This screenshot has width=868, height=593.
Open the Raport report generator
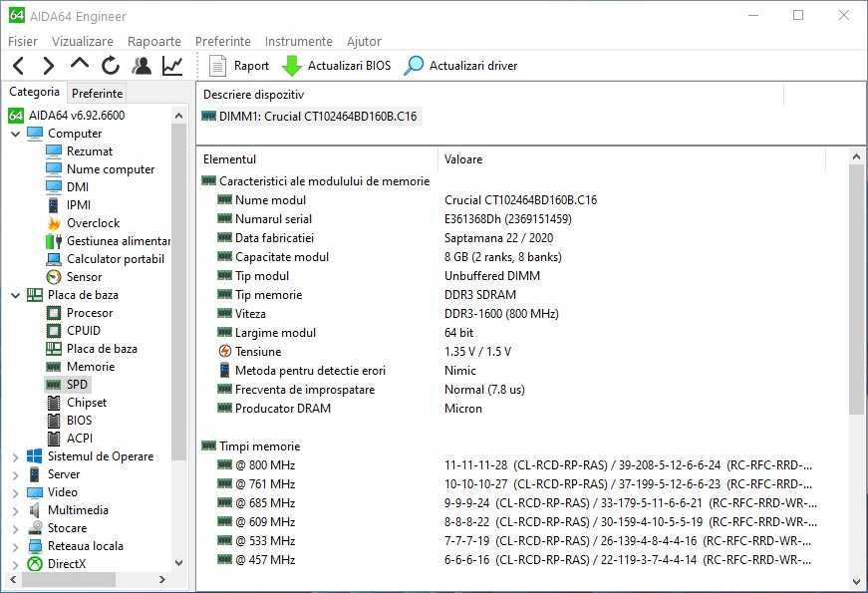pyautogui.click(x=238, y=66)
